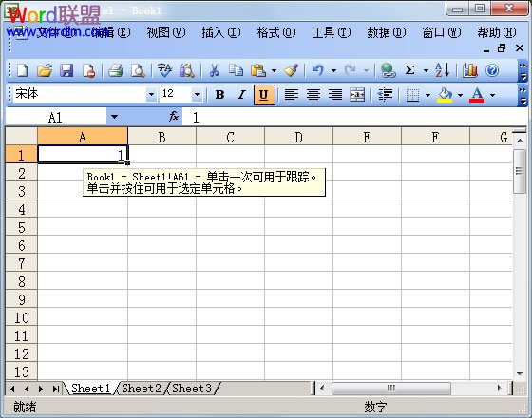Open the Name Box dropdown arrow

point(114,117)
